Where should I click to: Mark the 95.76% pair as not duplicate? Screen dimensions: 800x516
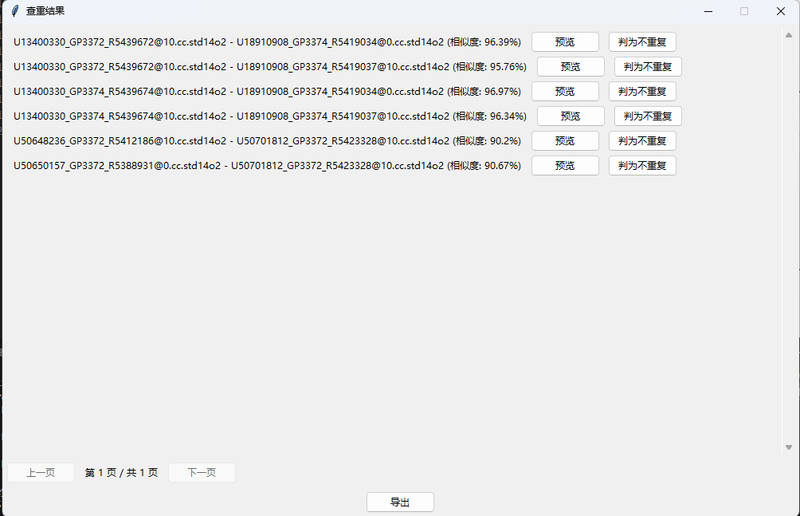tap(648, 67)
